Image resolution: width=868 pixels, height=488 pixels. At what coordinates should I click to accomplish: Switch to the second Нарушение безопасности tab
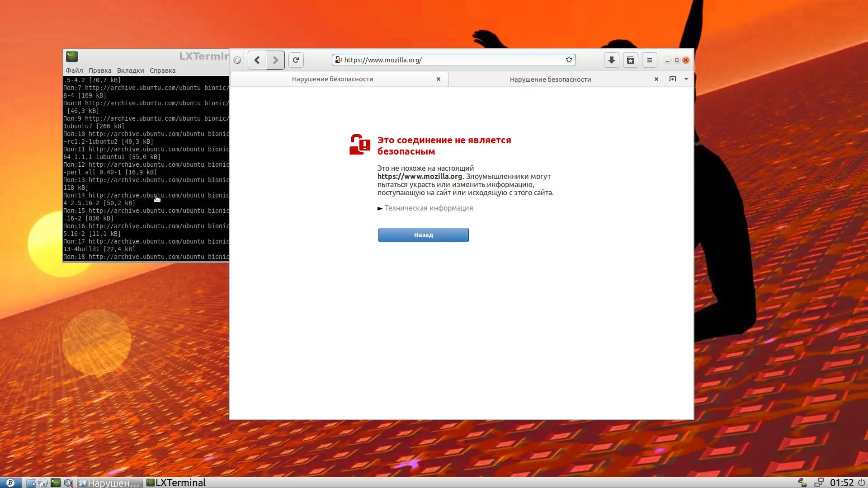point(550,80)
